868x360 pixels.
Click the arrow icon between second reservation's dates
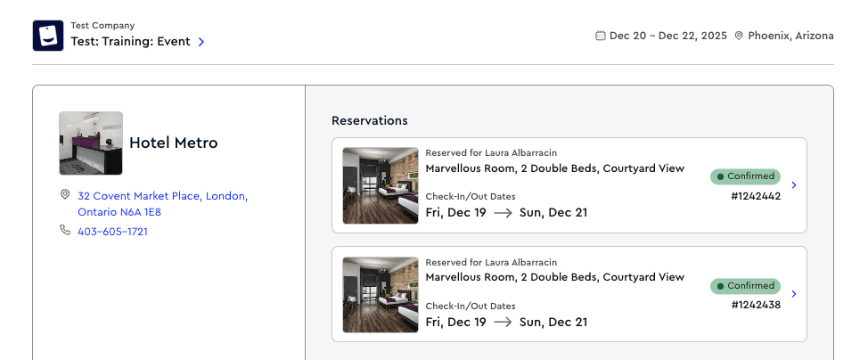coord(503,322)
